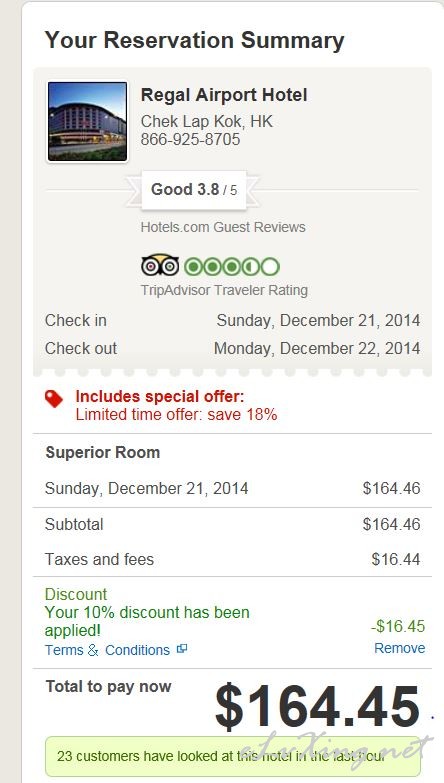Click the $164.45 total to pay amount
Viewport: 444px width, 783px height.
coord(317,707)
